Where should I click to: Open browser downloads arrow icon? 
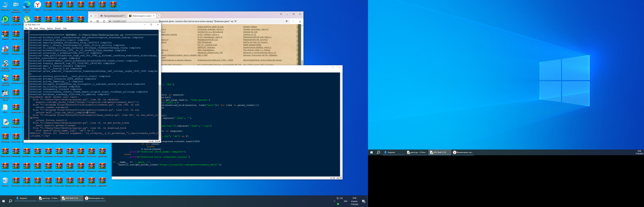pyautogui.click(x=300, y=21)
